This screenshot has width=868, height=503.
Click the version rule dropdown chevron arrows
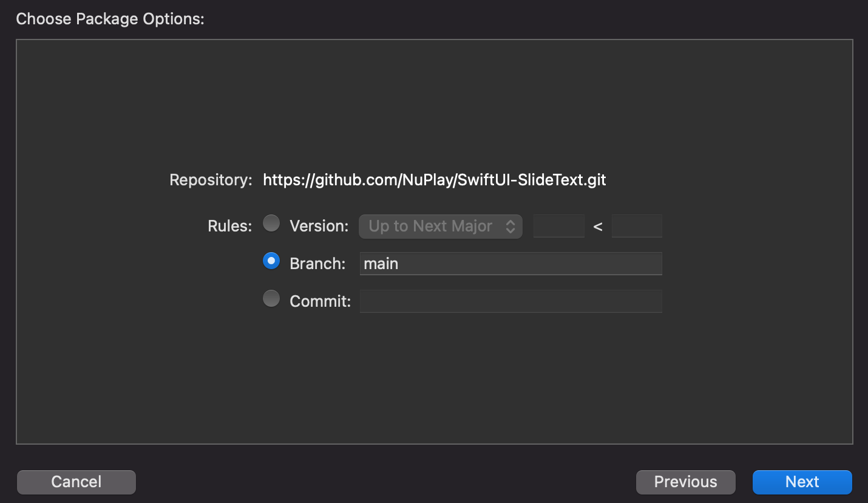(x=510, y=227)
